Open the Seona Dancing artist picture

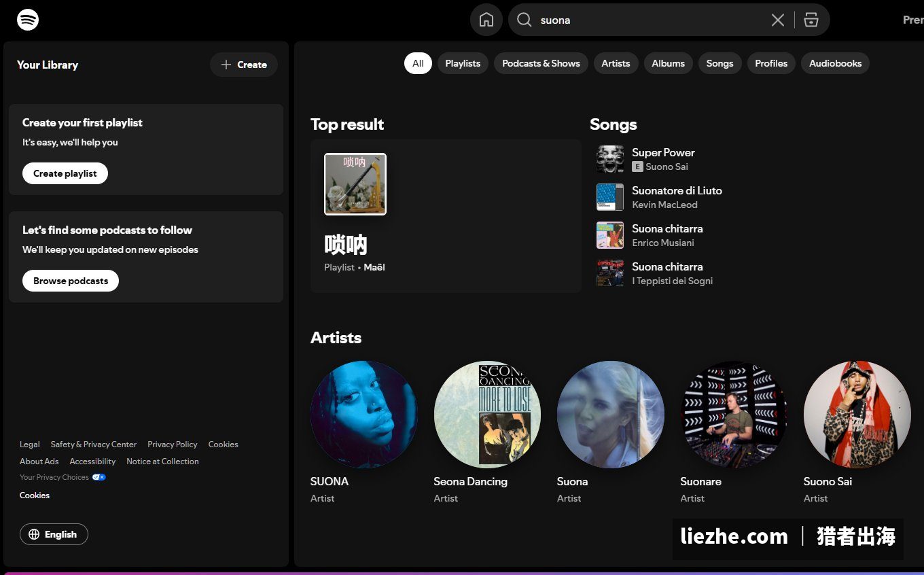click(487, 415)
